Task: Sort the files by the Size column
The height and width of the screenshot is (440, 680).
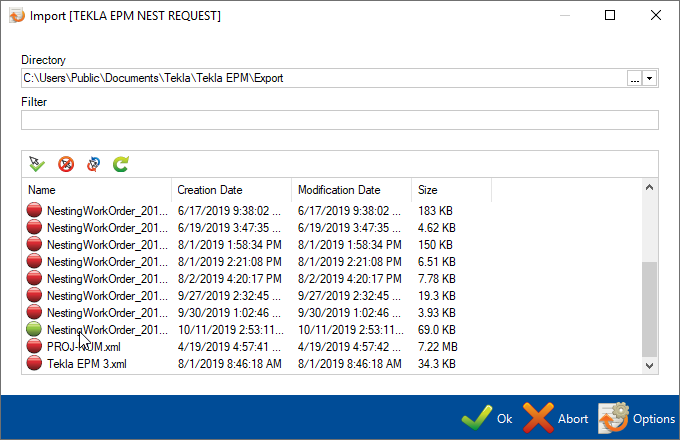Action: 450,190
